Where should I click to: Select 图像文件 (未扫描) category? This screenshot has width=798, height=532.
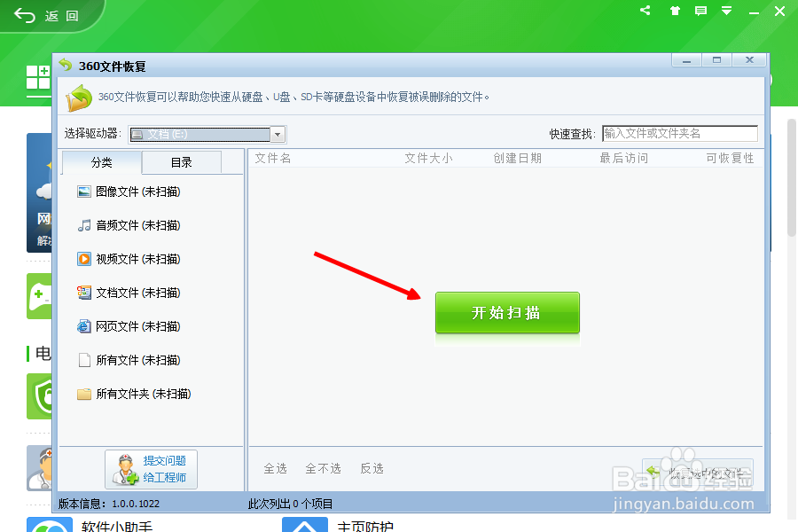(x=129, y=192)
